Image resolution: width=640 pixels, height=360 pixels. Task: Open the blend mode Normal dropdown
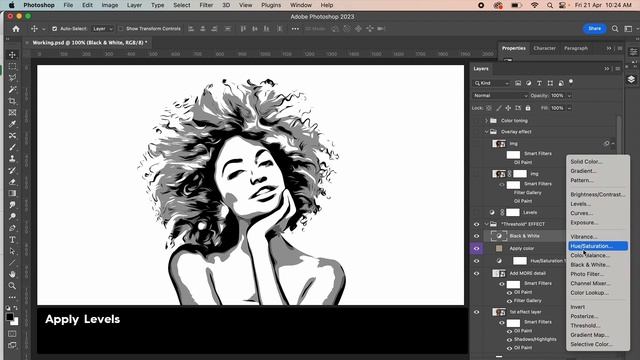point(500,96)
